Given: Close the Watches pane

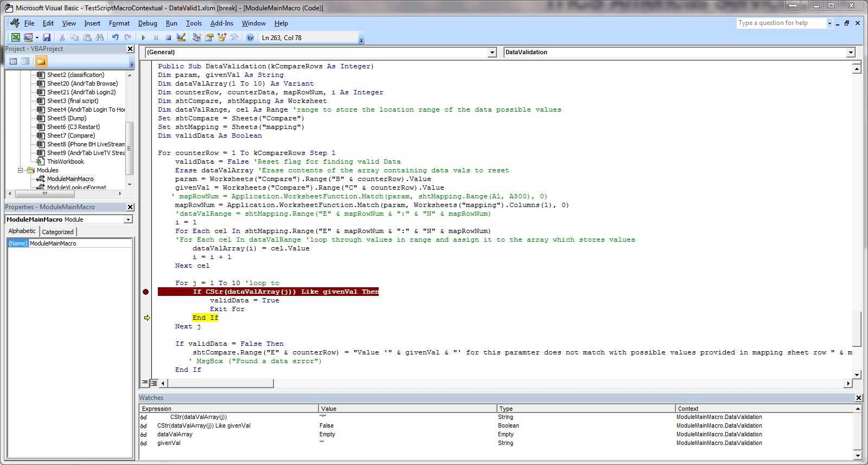Looking at the screenshot, I should [858, 398].
